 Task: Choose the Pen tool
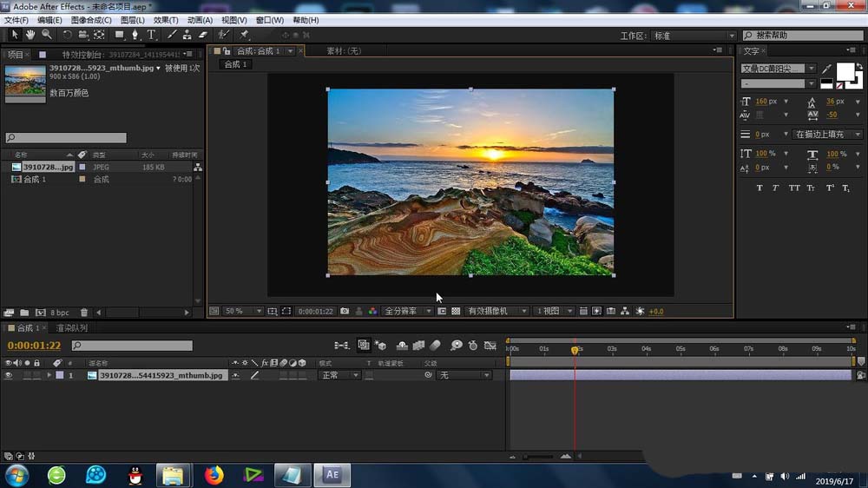(x=135, y=35)
